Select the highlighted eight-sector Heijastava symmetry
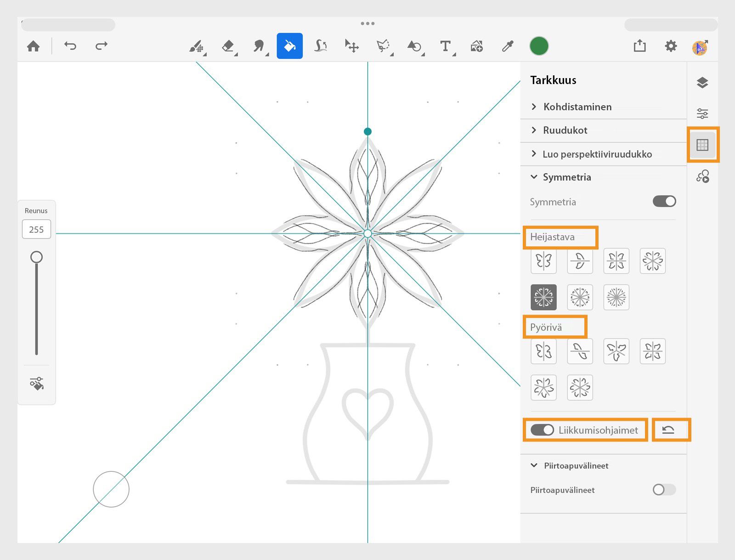This screenshot has width=735, height=560. 543,297
